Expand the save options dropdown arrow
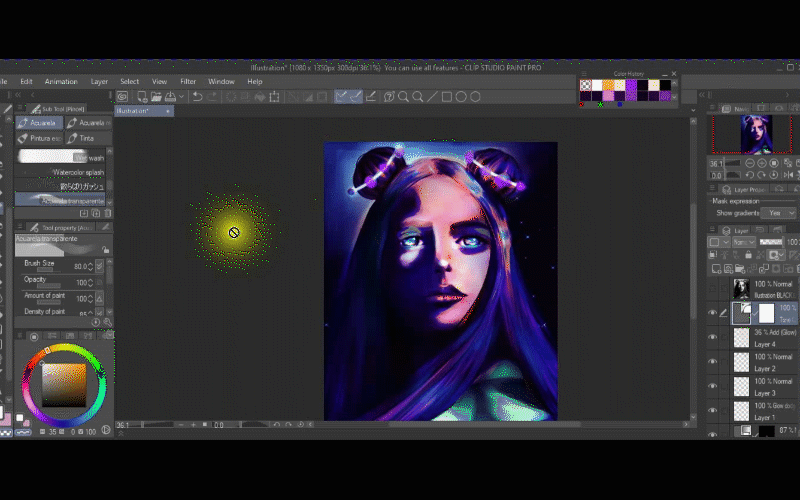Viewport: 800px width, 500px height. click(180, 97)
